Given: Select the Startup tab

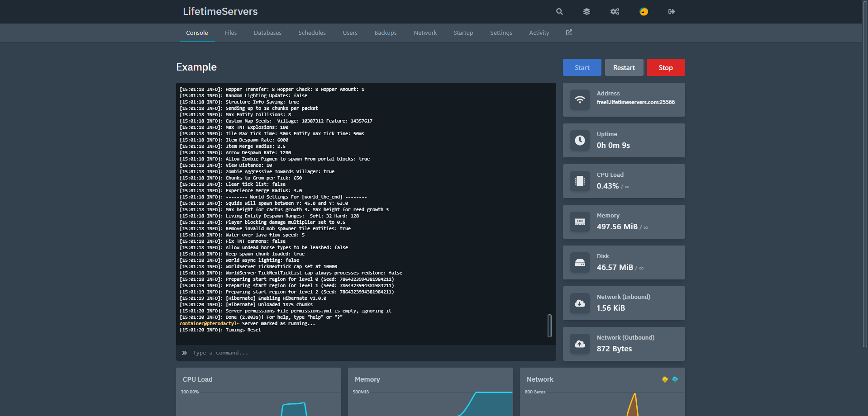Looking at the screenshot, I should (x=463, y=33).
